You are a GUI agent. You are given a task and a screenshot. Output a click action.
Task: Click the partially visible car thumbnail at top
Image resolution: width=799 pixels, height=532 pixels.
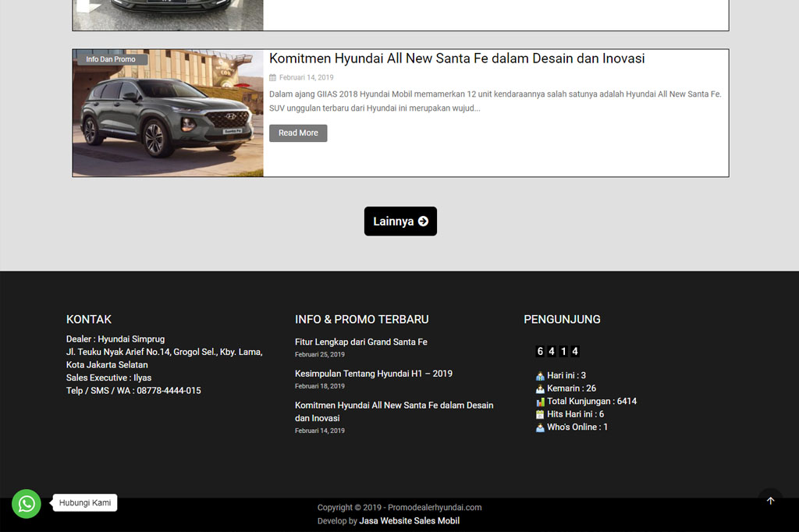pyautogui.click(x=168, y=15)
